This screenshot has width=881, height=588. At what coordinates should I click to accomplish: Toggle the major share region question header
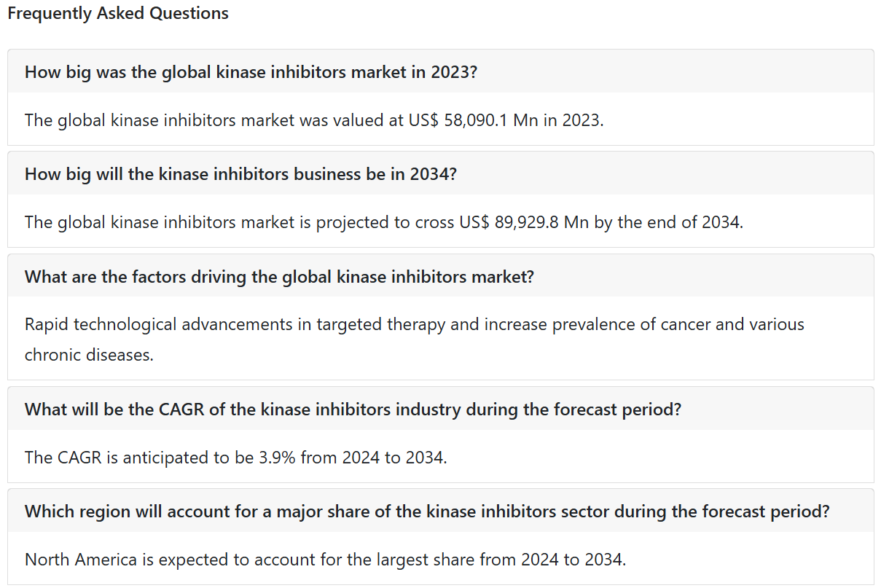(440, 511)
